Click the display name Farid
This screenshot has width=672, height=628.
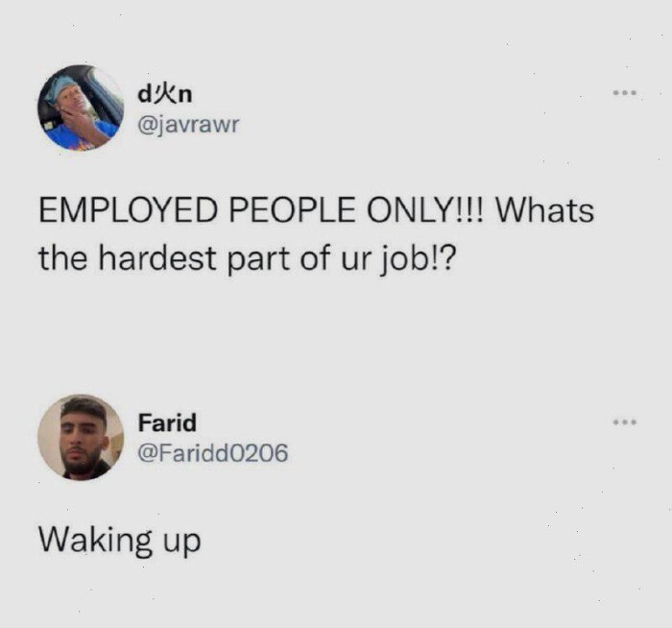167,423
